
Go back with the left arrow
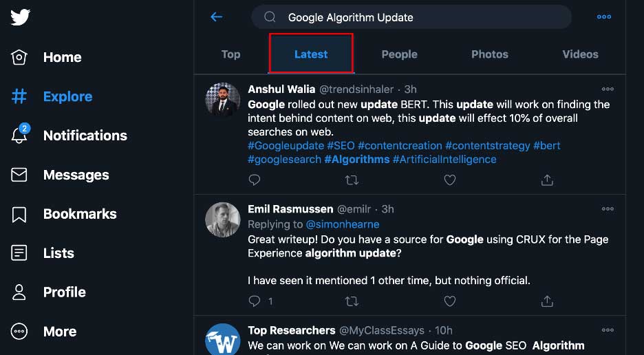pos(217,17)
